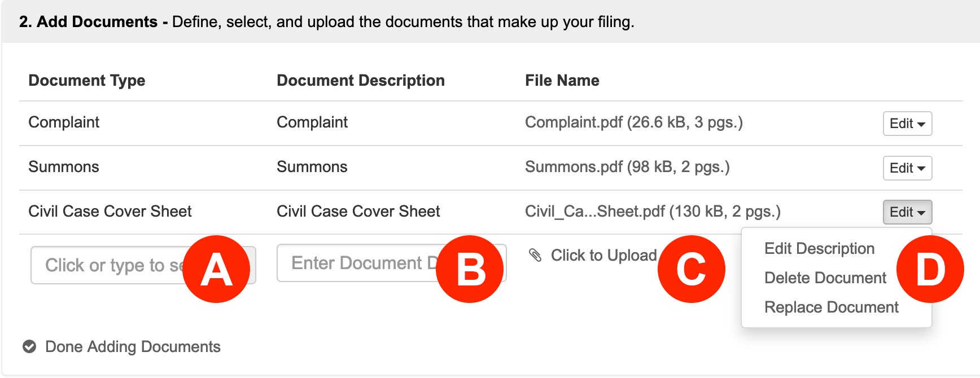The height and width of the screenshot is (378, 980).
Task: Open Edit dropdown for Summons row
Action: tap(907, 168)
